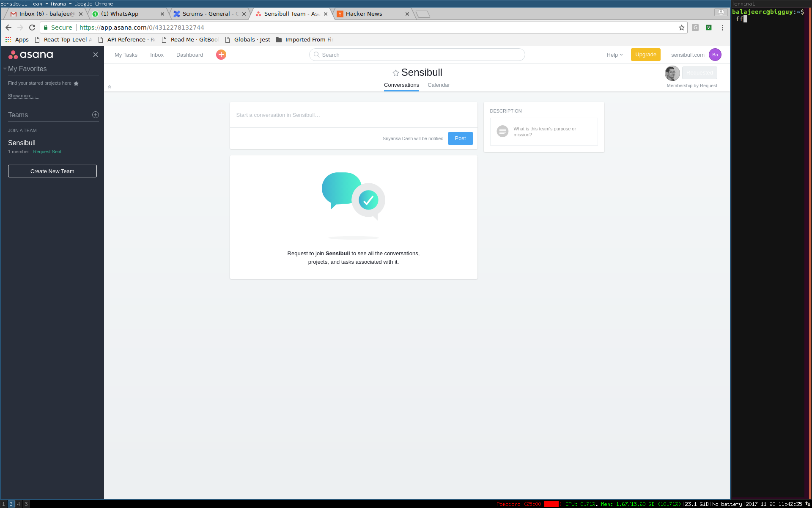Close the Asana sidebar with X
The height and width of the screenshot is (508, 812).
[x=96, y=55]
